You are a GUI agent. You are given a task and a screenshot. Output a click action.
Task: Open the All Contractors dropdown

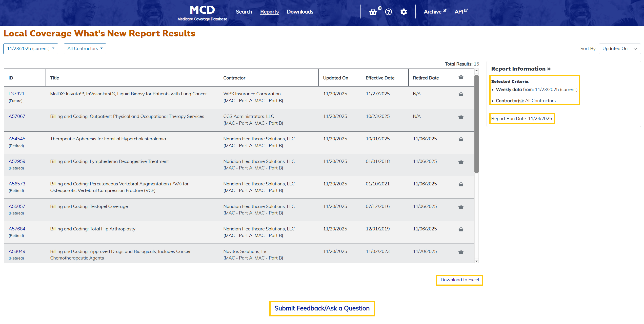(85, 49)
